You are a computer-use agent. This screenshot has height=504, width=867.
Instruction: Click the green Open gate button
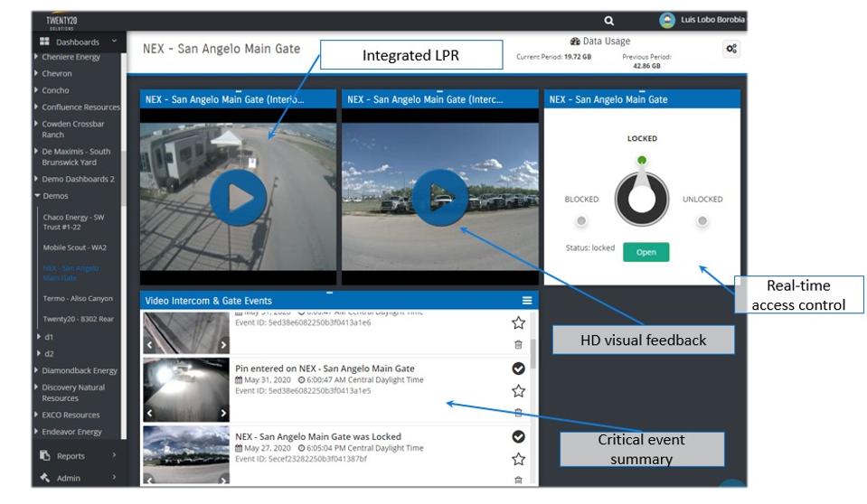[646, 252]
